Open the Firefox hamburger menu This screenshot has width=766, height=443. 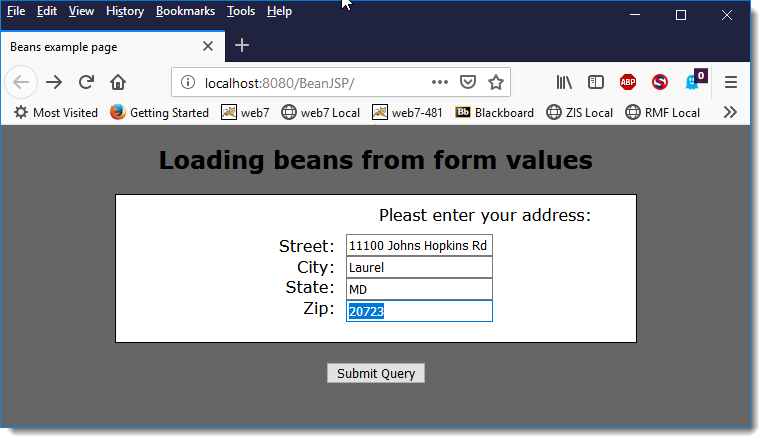tap(731, 82)
